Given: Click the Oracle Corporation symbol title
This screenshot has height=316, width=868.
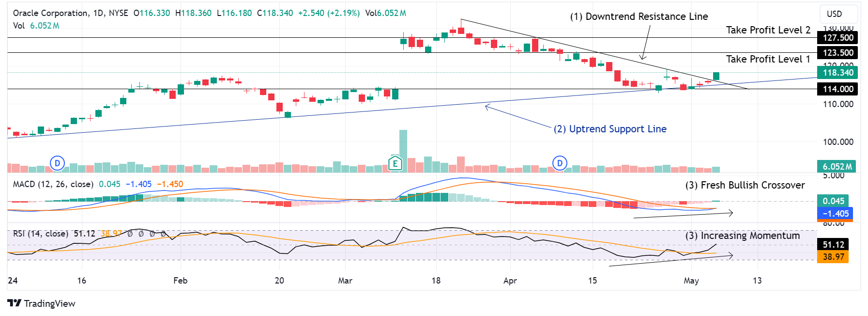Looking at the screenshot, I should [51, 13].
